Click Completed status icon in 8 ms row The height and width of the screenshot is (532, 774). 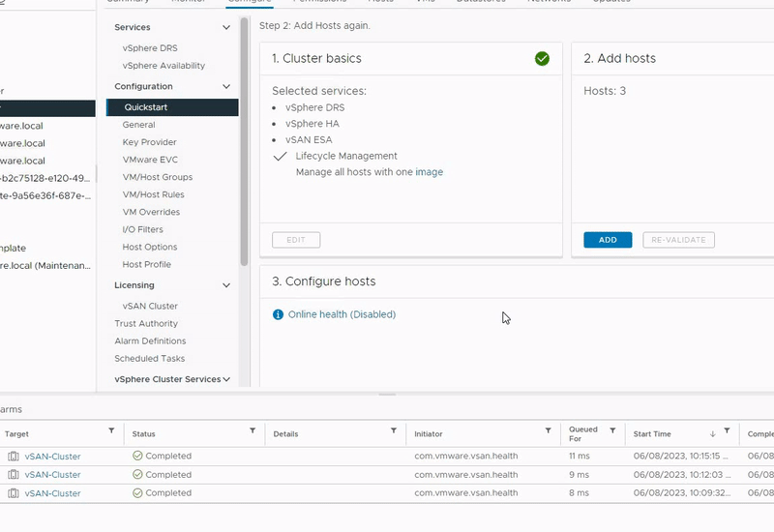137,492
